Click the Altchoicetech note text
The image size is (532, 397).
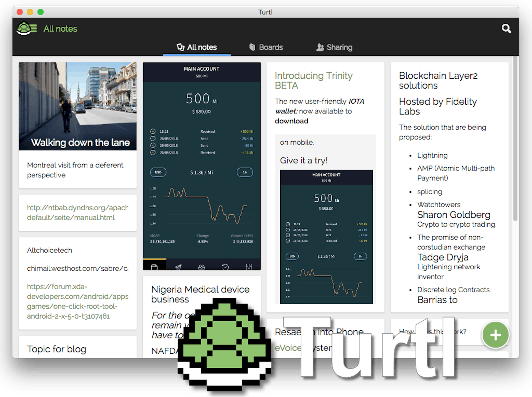coord(49,250)
